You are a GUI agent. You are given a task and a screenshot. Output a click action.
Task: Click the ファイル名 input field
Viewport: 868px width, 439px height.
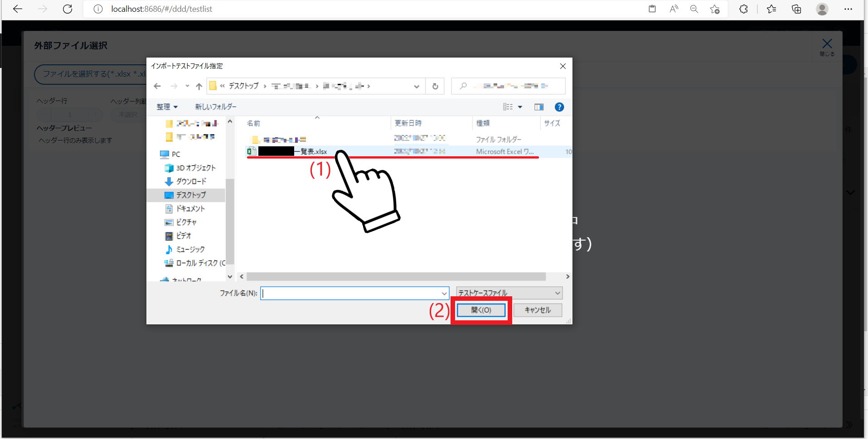click(x=351, y=293)
